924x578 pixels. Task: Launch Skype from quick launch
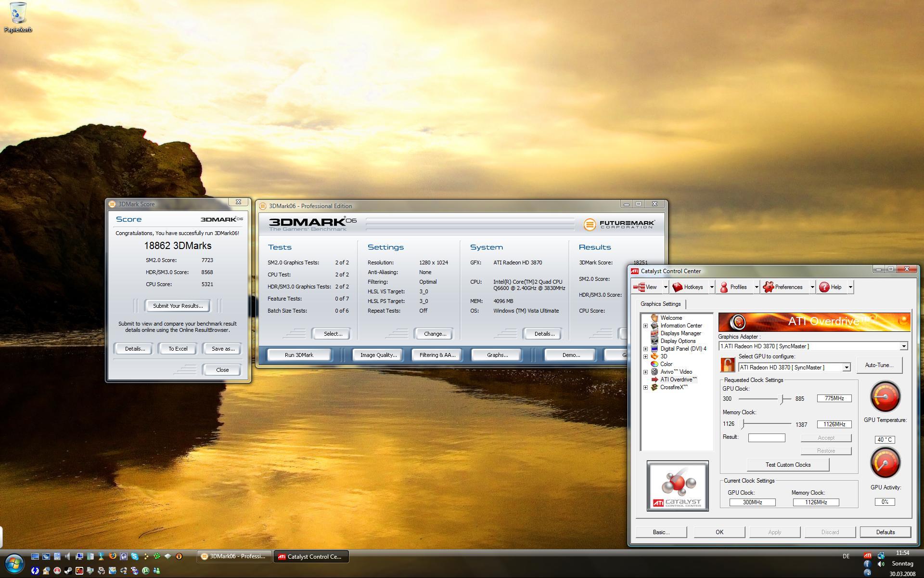[x=135, y=556]
